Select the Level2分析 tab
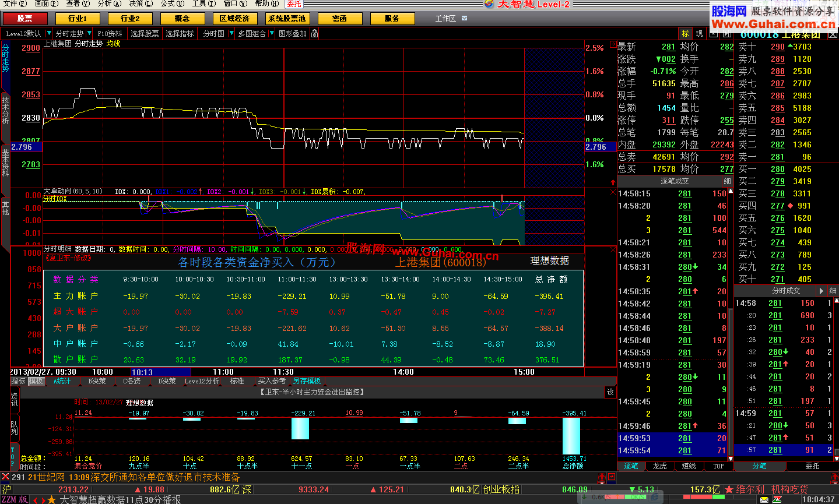The width and height of the screenshot is (839, 504). pos(202,381)
